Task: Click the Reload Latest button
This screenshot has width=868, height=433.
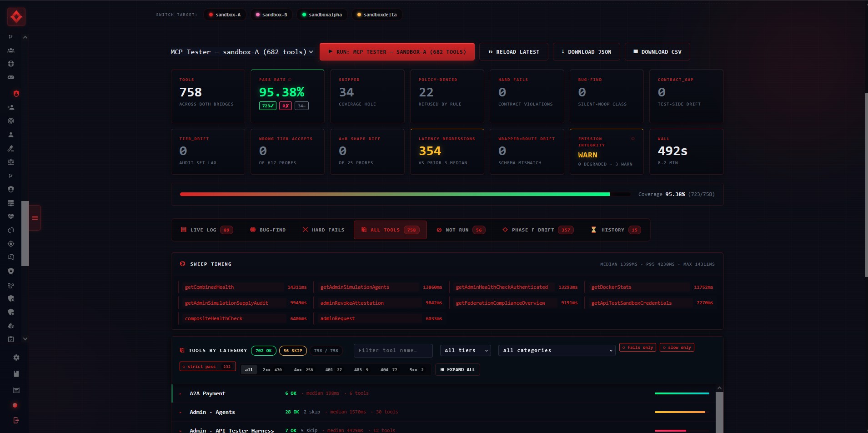Action: coord(514,52)
